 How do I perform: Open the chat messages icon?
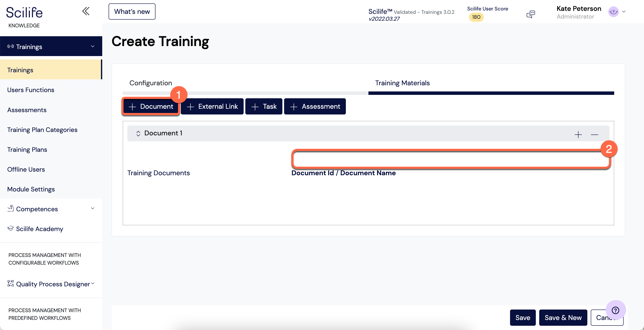530,14
